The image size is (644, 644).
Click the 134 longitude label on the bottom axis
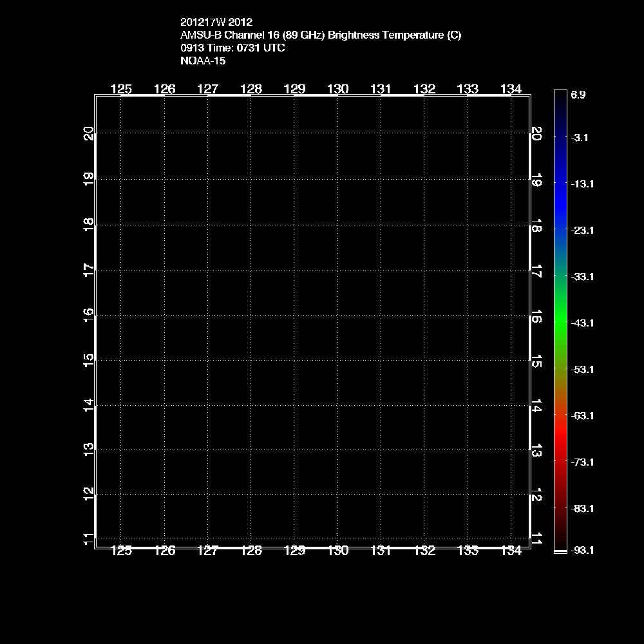point(511,551)
